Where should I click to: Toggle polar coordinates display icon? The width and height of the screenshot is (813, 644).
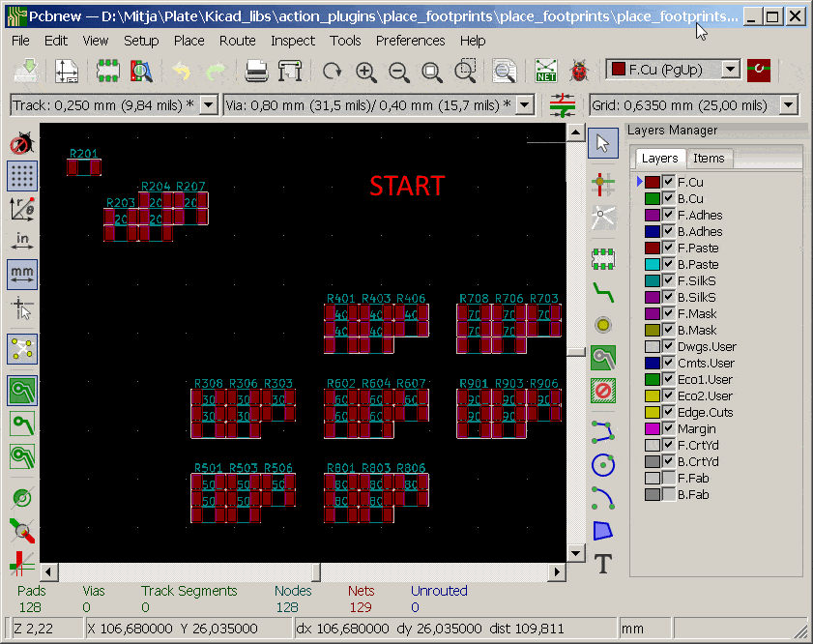22,209
